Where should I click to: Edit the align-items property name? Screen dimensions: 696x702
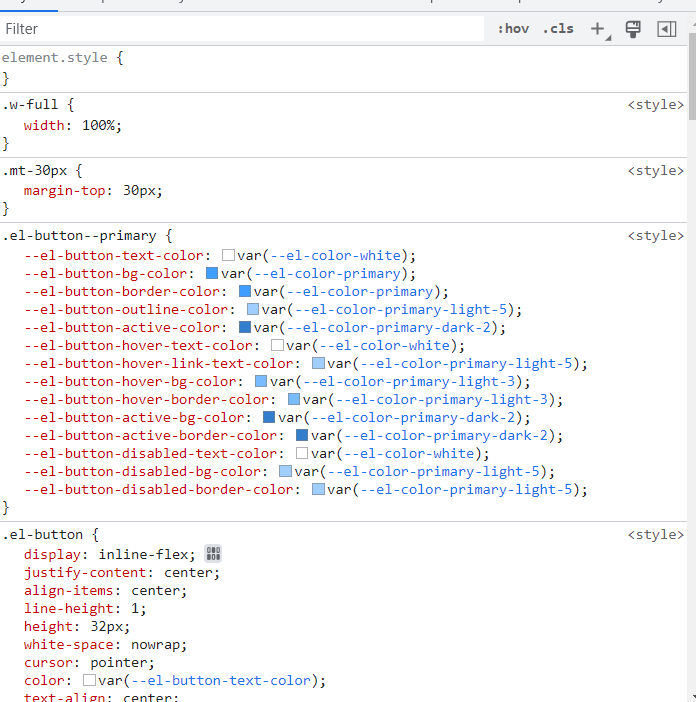(x=68, y=591)
